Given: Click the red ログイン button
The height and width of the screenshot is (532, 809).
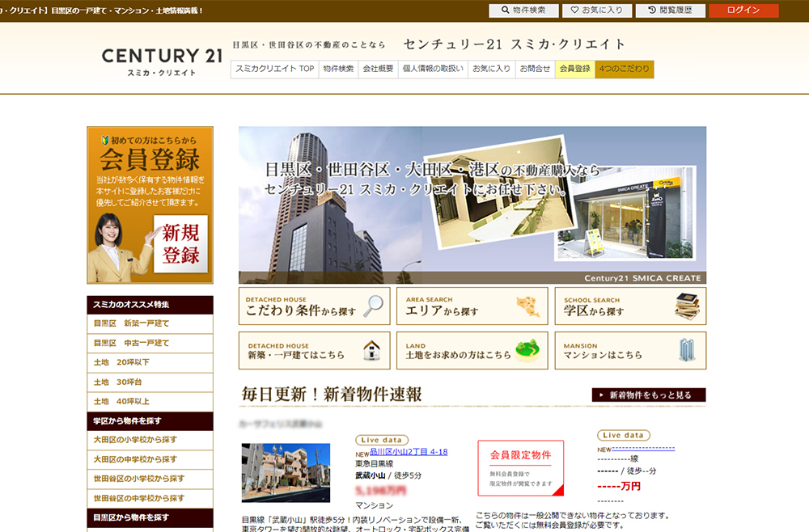Looking at the screenshot, I should [x=743, y=11].
